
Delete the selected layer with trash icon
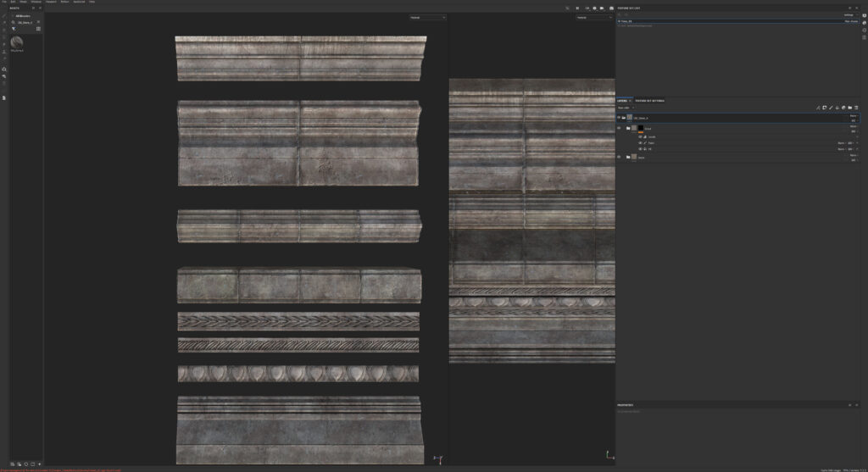[x=856, y=108]
